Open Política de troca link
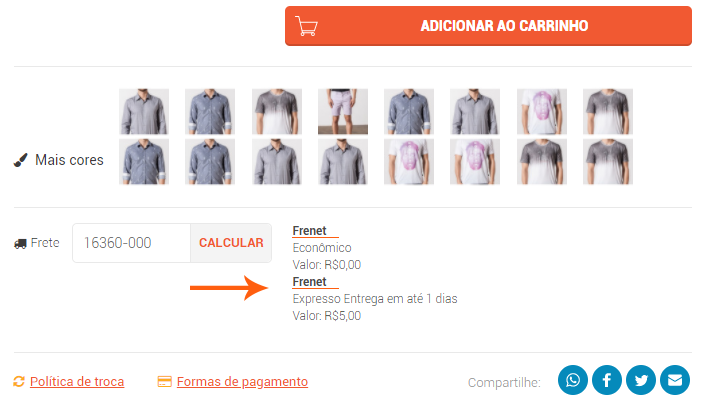The image size is (704, 405). click(x=77, y=382)
